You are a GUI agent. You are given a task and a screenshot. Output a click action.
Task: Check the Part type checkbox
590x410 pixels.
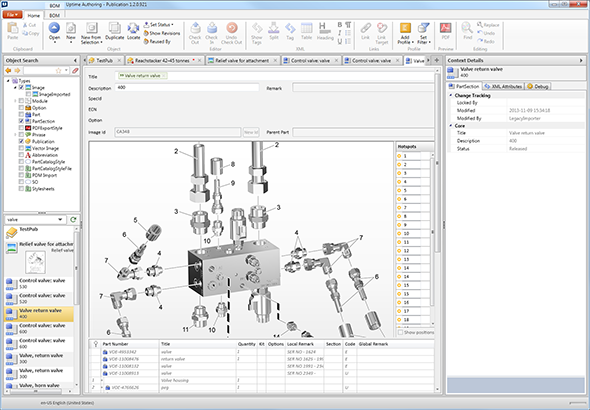21,114
